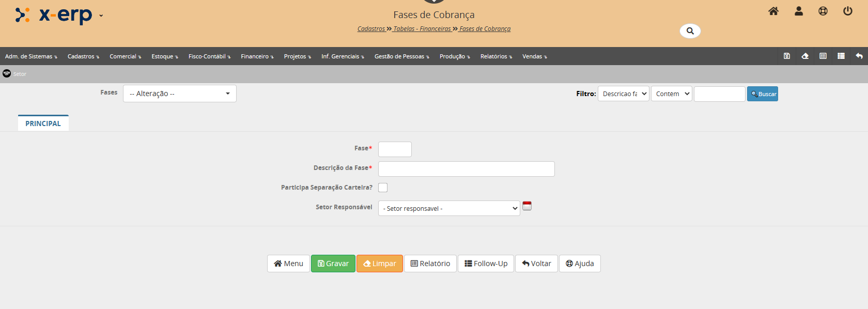Click the eraser icon in dark toolbar

(805, 56)
